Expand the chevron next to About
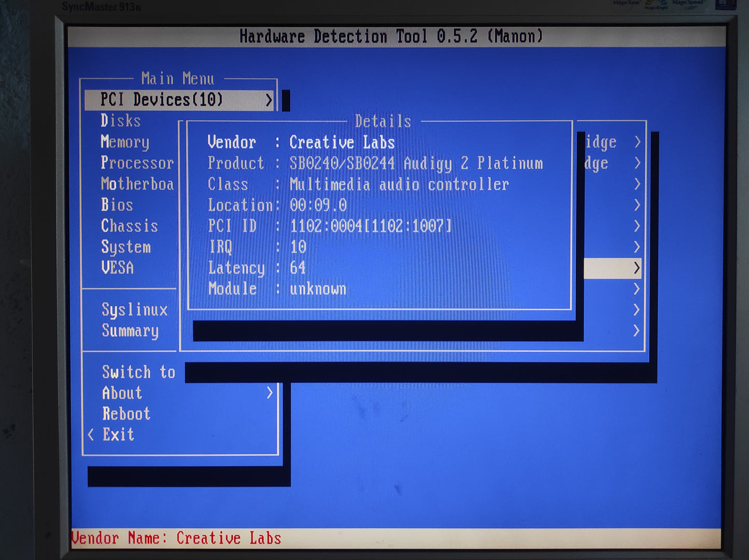 point(269,393)
